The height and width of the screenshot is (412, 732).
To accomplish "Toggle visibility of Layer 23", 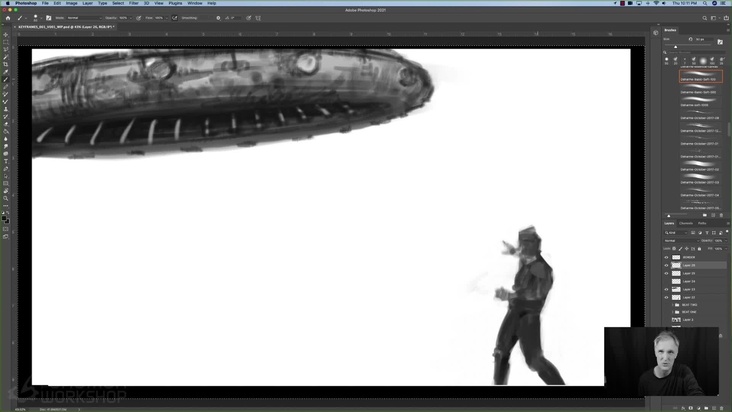I will 666,289.
